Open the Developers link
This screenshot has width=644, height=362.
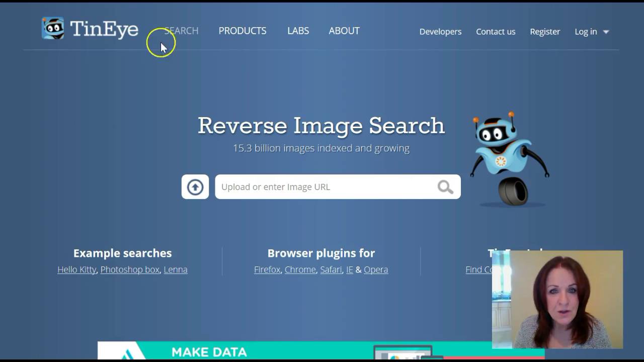[x=440, y=32]
